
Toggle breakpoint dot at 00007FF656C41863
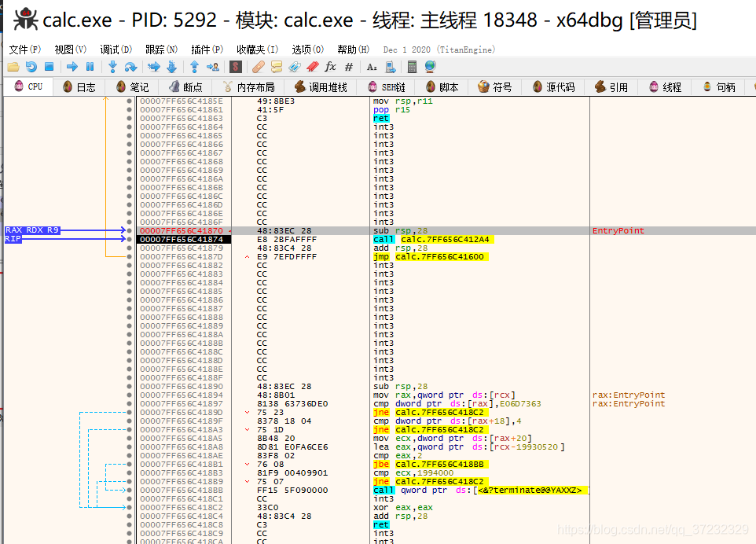(129, 118)
